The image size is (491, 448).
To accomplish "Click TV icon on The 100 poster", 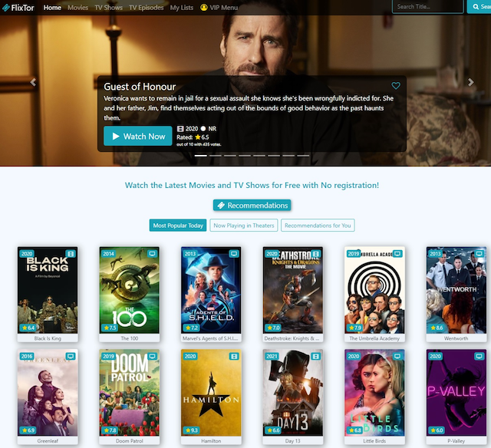I will point(152,254).
